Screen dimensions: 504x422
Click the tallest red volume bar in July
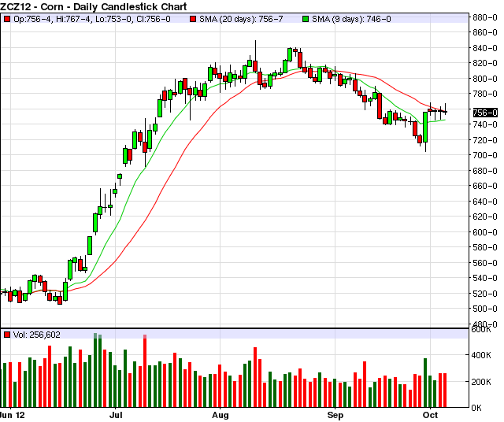(x=145, y=371)
